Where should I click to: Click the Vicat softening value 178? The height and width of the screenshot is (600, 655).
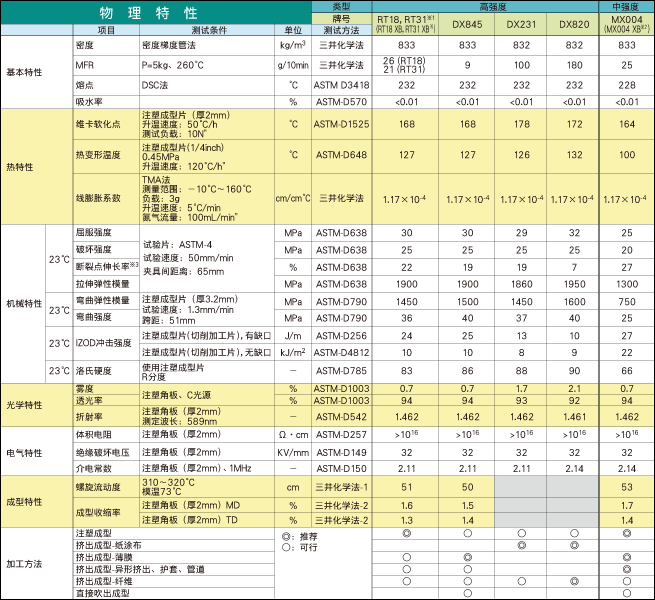(x=521, y=124)
